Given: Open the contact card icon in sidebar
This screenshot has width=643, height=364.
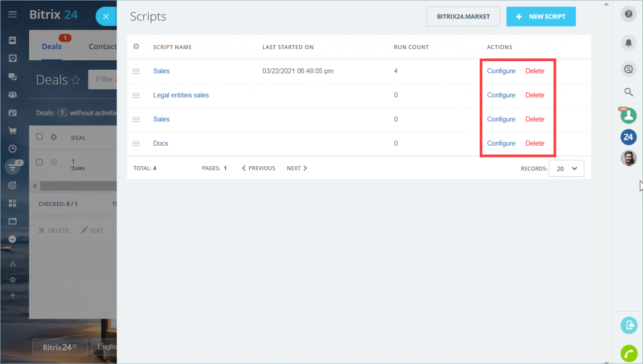Looking at the screenshot, I should tap(13, 112).
